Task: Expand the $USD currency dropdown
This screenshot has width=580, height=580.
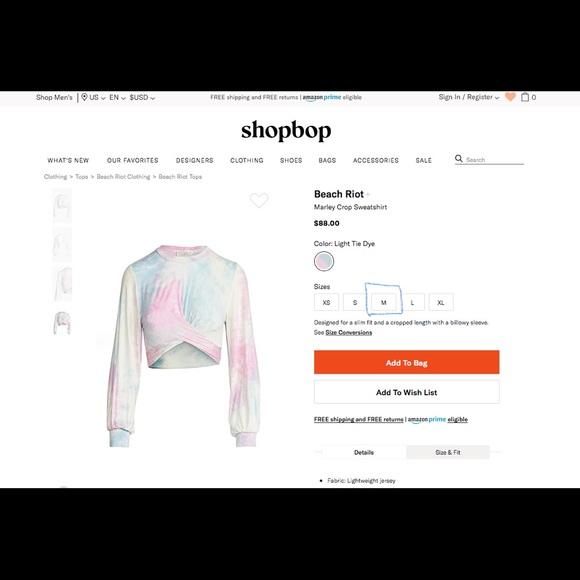Action: pyautogui.click(x=142, y=97)
